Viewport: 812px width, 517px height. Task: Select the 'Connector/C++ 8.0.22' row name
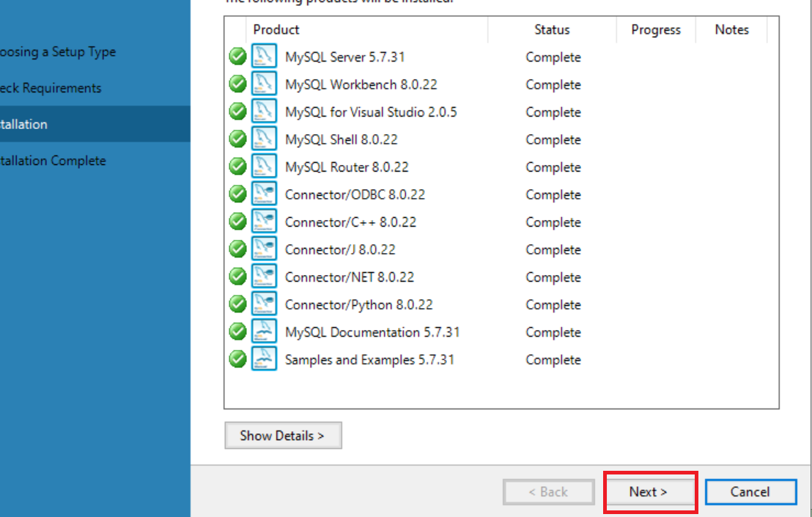point(350,221)
